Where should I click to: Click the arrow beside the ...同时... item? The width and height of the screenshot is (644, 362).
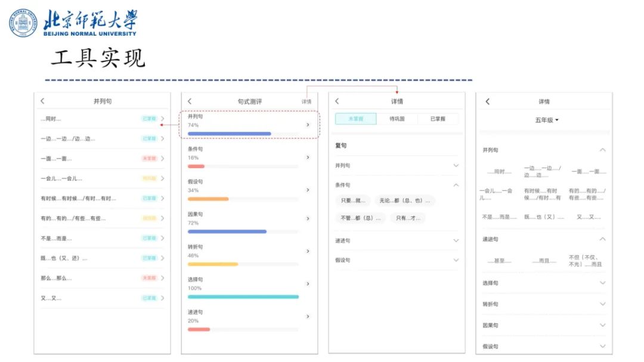pos(163,119)
